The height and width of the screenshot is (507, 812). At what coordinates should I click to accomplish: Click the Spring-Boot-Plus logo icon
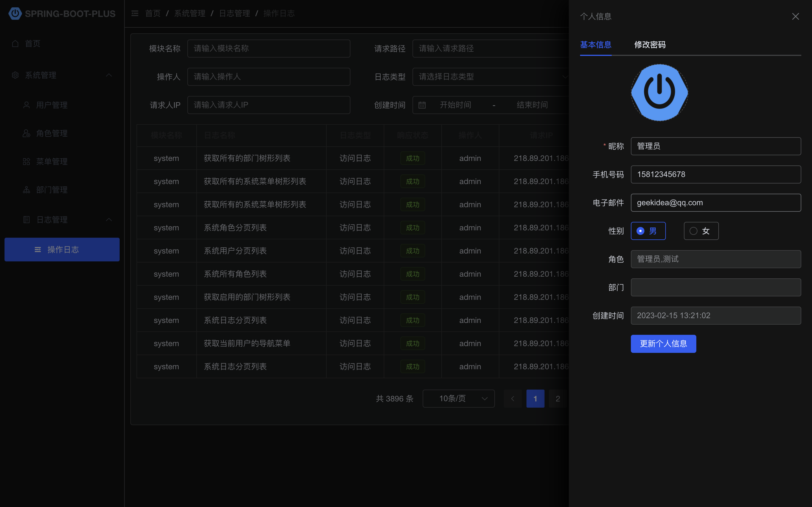(15, 14)
